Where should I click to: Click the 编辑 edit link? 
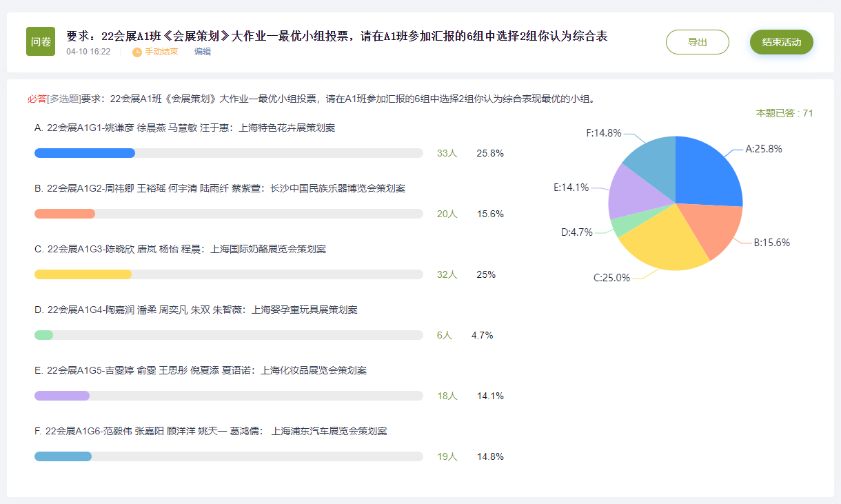pyautogui.click(x=203, y=52)
